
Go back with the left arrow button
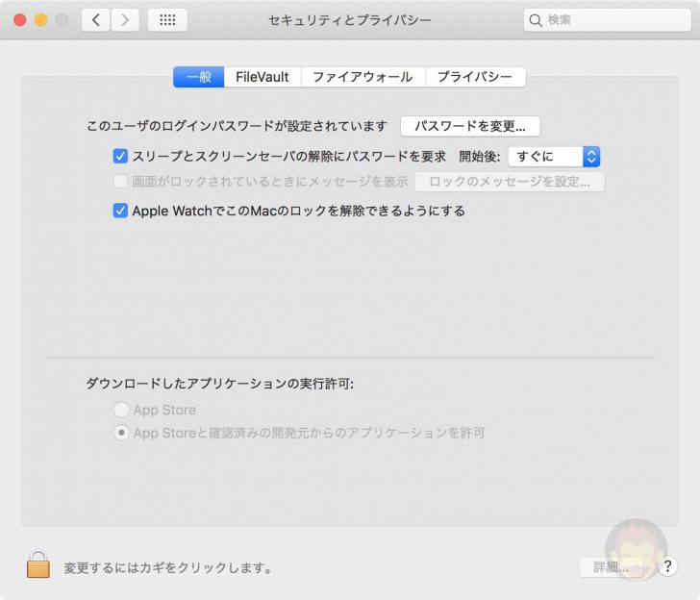(95, 20)
